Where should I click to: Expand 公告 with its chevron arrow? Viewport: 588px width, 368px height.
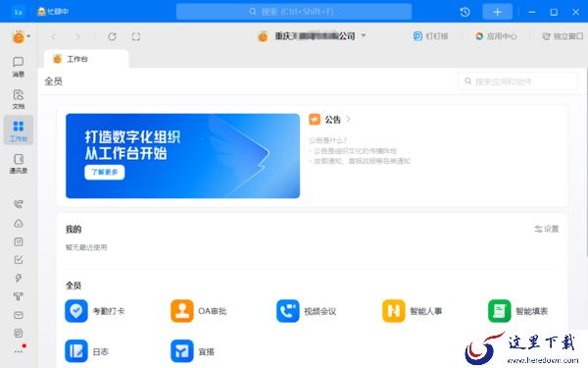(348, 120)
